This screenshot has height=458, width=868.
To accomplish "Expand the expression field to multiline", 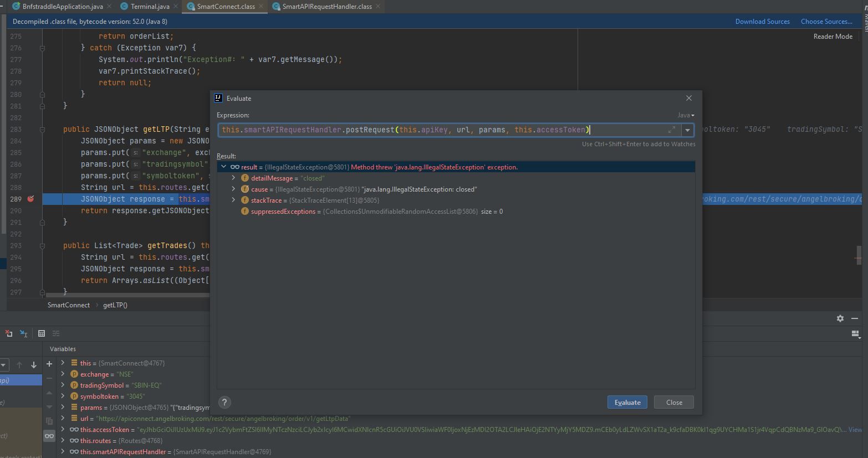I will (x=672, y=130).
